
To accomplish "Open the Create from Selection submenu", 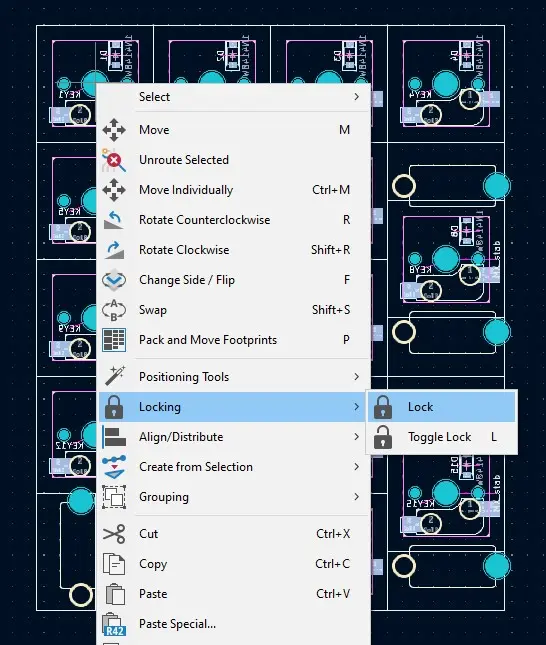I will (x=233, y=467).
